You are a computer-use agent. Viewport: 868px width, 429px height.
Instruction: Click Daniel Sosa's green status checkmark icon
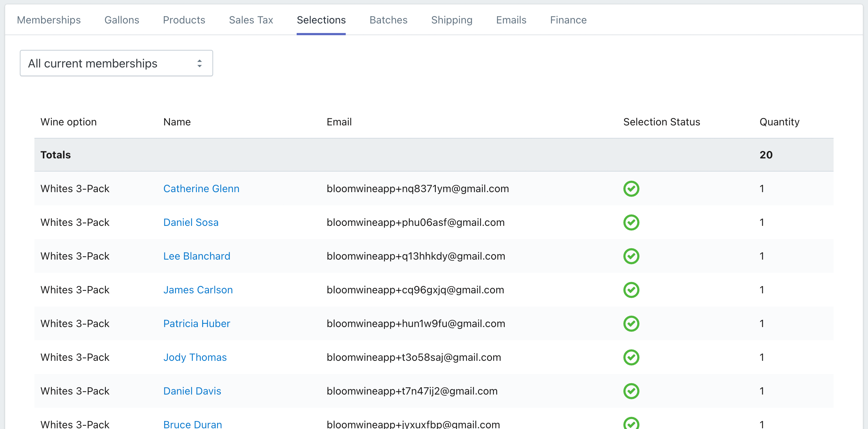[x=631, y=223]
